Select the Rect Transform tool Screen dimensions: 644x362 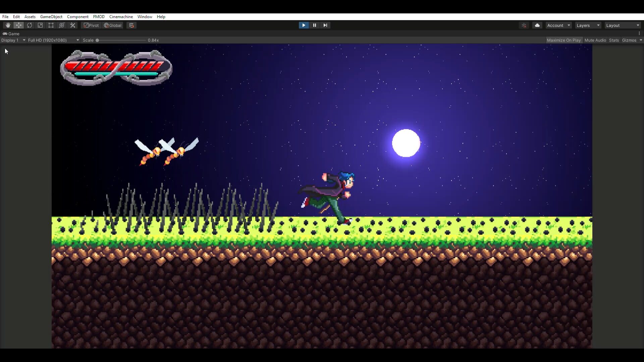tap(51, 25)
